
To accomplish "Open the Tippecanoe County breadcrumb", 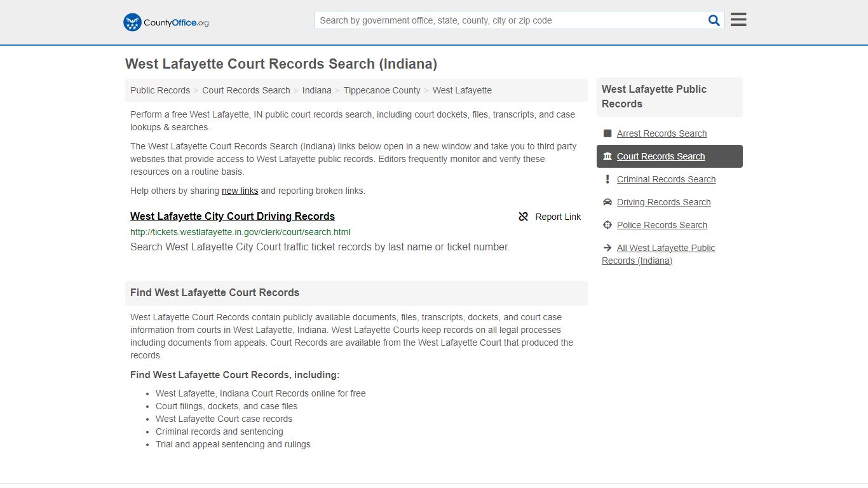I will click(x=382, y=90).
